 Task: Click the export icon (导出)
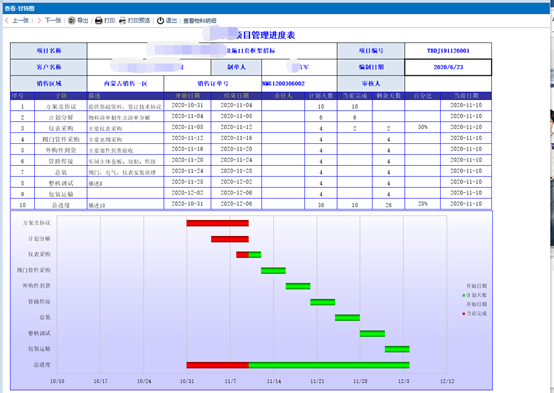[x=72, y=20]
